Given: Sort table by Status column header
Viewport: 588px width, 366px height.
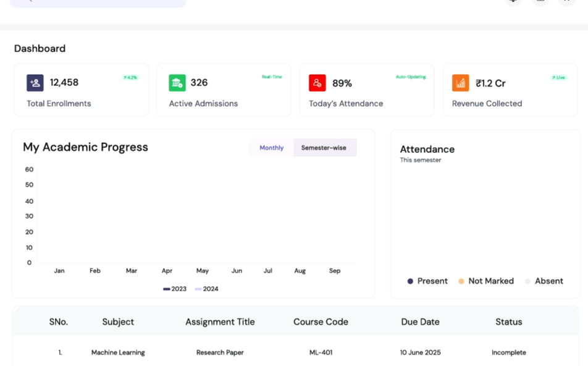Looking at the screenshot, I should click(x=508, y=322).
